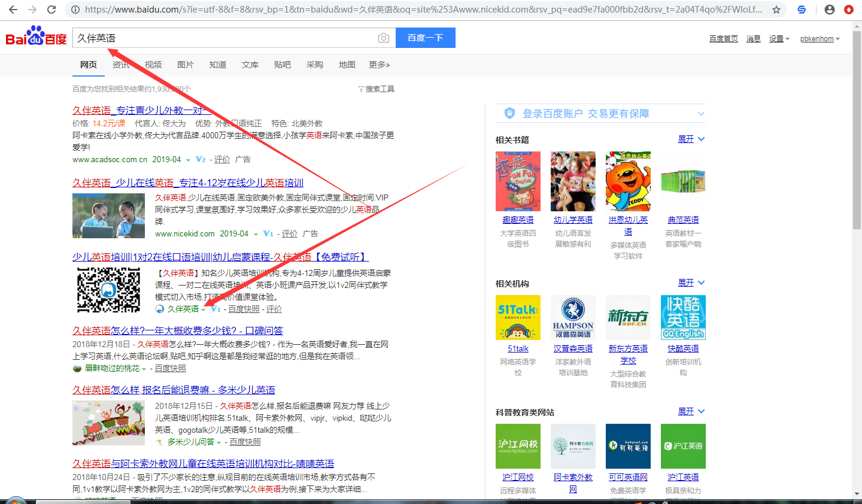862x504 pixels.
Task: Open the dark blue 可可英语 site tile
Action: 628,446
